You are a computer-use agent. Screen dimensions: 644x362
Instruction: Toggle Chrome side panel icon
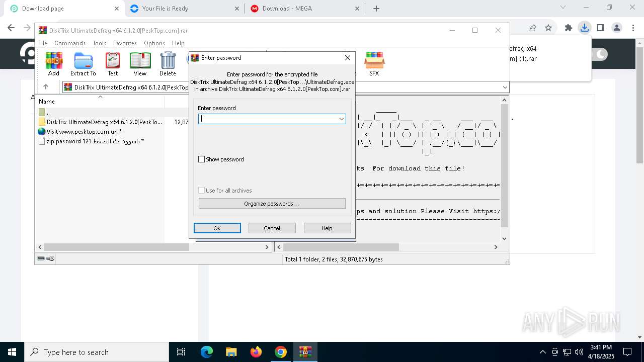pyautogui.click(x=600, y=28)
